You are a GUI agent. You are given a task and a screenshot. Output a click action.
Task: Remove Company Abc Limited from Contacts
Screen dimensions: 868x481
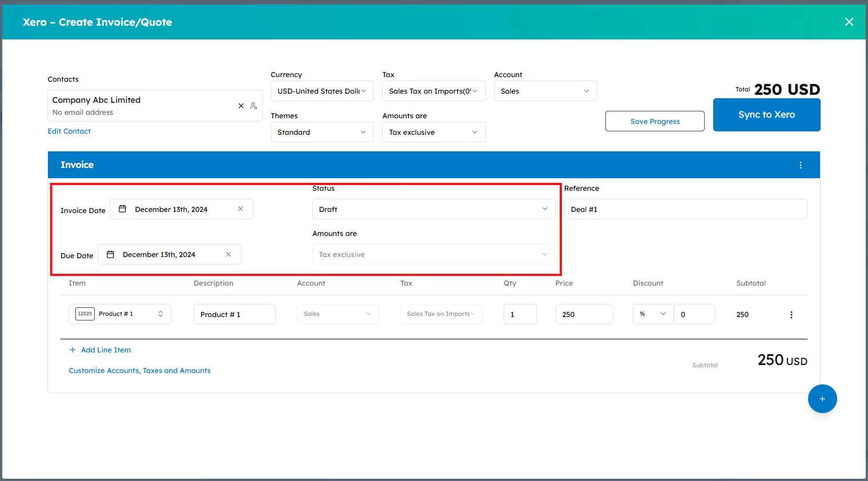point(240,105)
